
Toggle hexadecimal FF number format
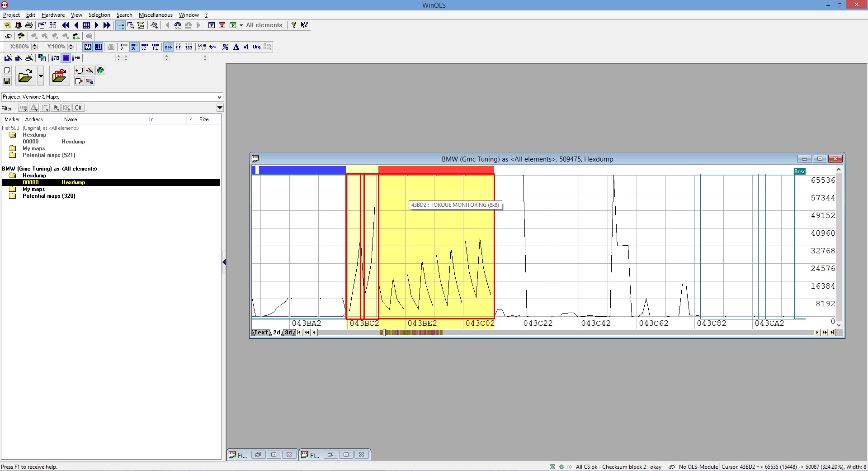coord(179,47)
